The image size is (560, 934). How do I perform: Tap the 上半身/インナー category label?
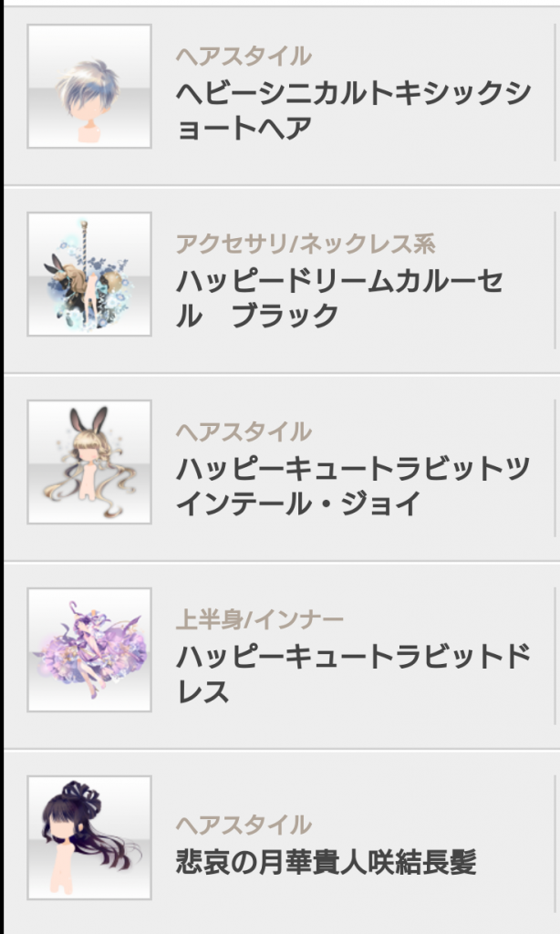coord(260,619)
